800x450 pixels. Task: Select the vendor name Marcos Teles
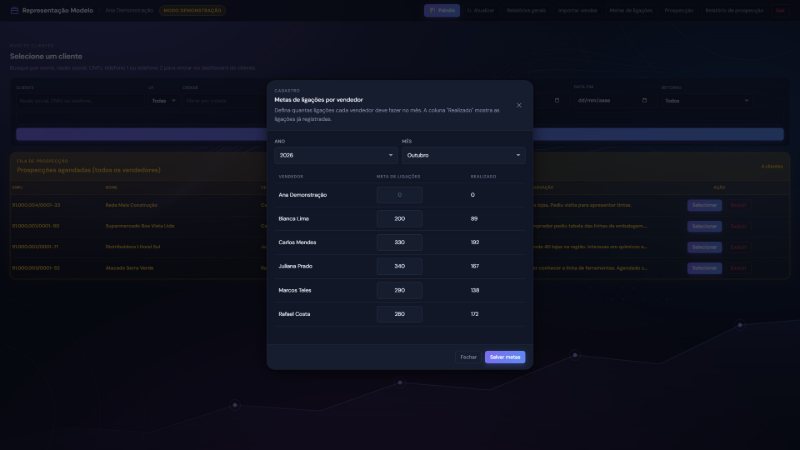click(x=294, y=290)
